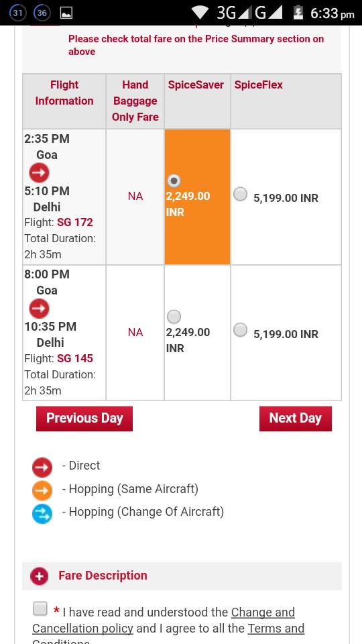The width and height of the screenshot is (362, 644).
Task: Click flight number SG 145
Action: point(75,358)
